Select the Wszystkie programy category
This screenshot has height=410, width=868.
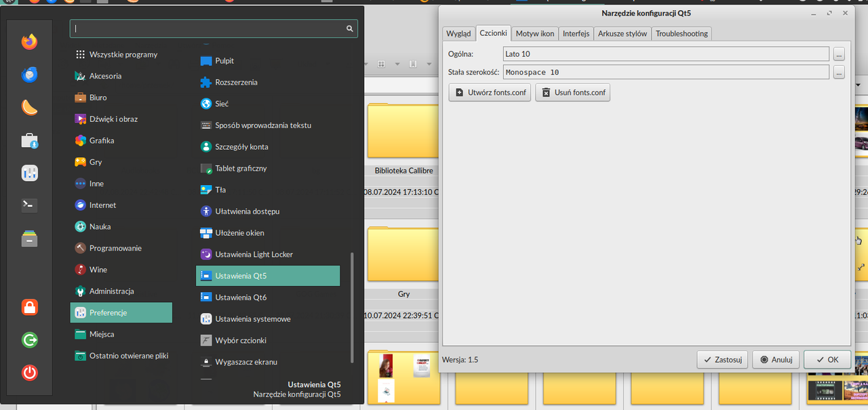pyautogui.click(x=121, y=54)
